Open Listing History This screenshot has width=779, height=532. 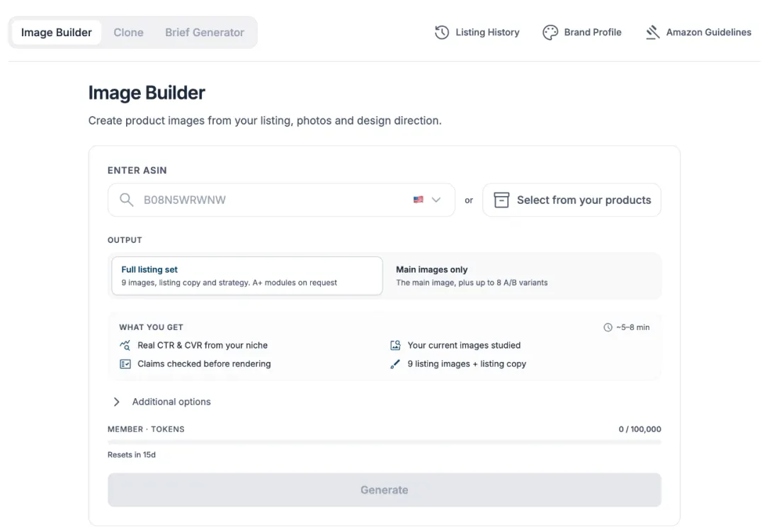477,33
